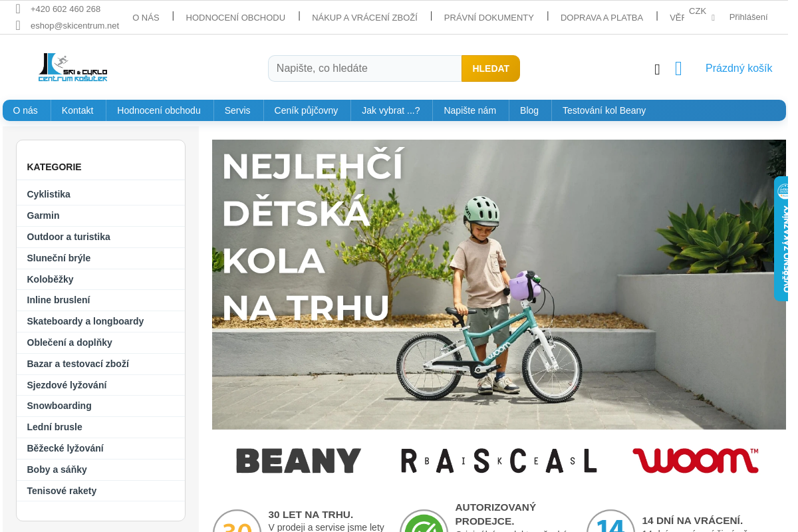Viewport: 798px width, 532px height.
Task: Open Bazar a testovací zboží category
Action: point(100,364)
